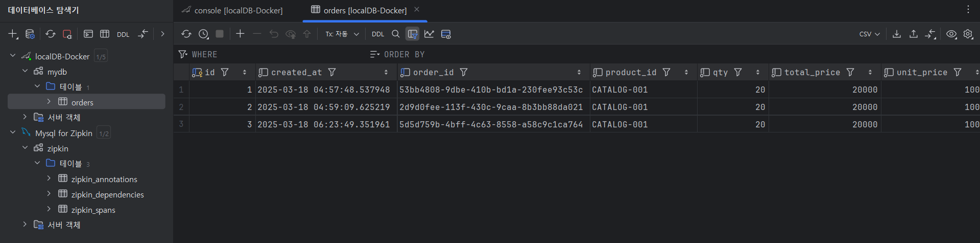The width and height of the screenshot is (980, 243).
Task: Collapse the localDB-Docker data source
Action: 13,55
